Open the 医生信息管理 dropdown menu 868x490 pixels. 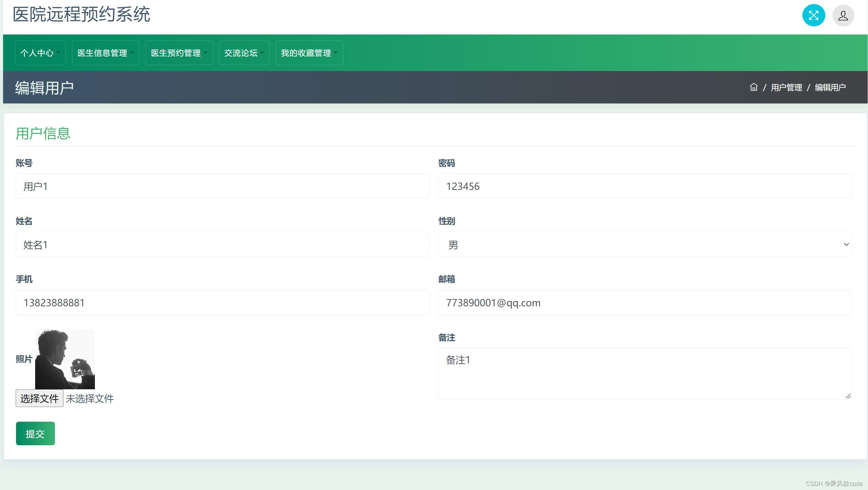click(x=105, y=53)
